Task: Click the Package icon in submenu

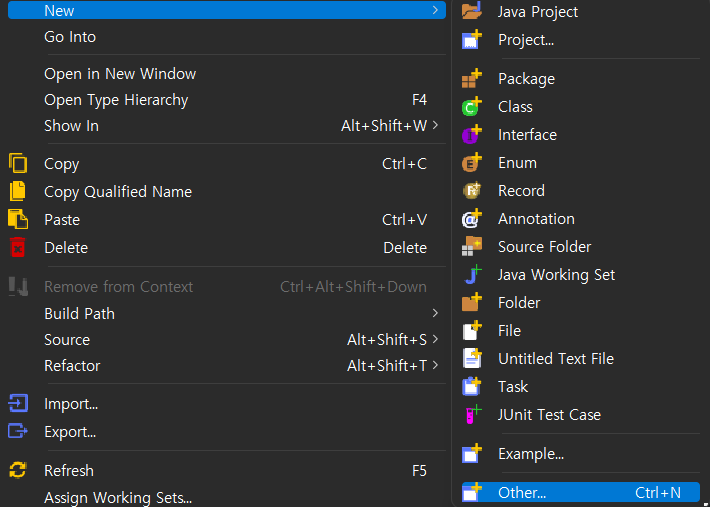Action: [471, 79]
